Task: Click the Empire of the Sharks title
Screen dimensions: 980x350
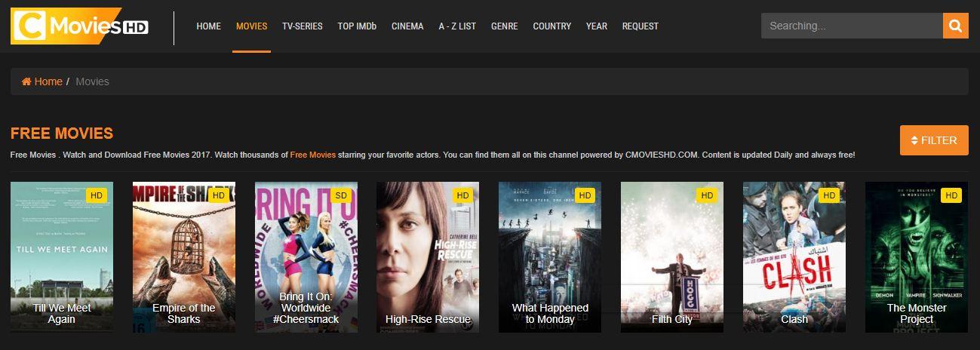Action: pos(184,313)
